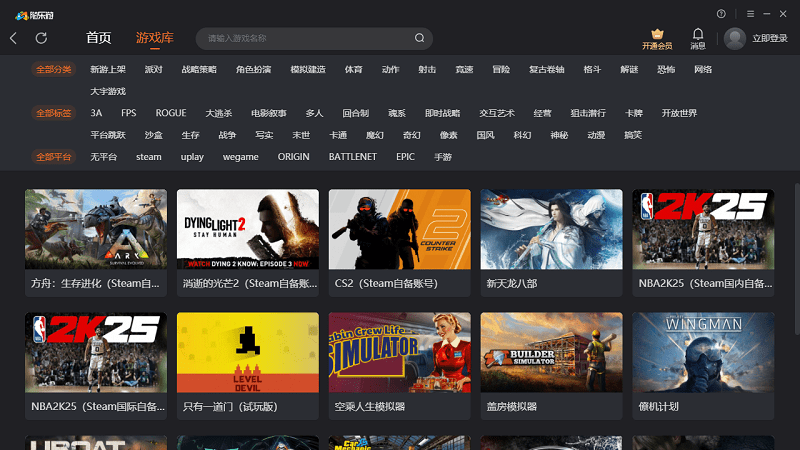This screenshot has height=450, width=800.
Task: Filter by 模拟建造 category
Action: pyautogui.click(x=308, y=69)
